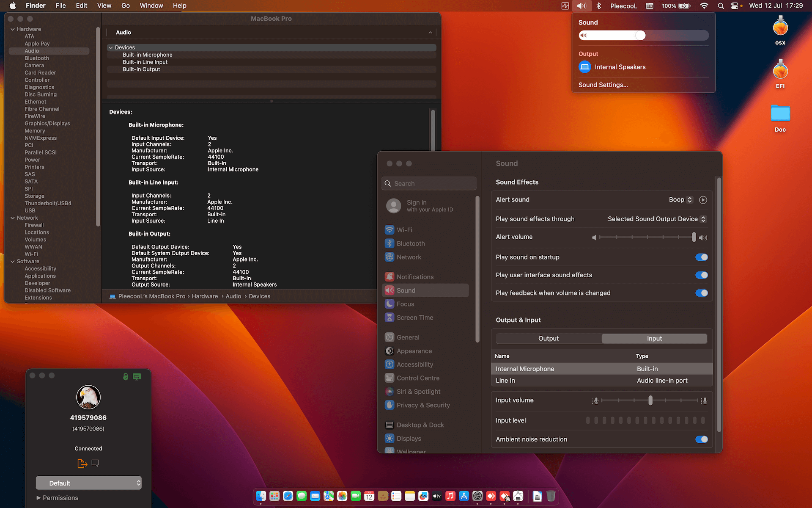The height and width of the screenshot is (508, 812).
Task: Click the Internal Speakers output icon
Action: pyautogui.click(x=585, y=67)
